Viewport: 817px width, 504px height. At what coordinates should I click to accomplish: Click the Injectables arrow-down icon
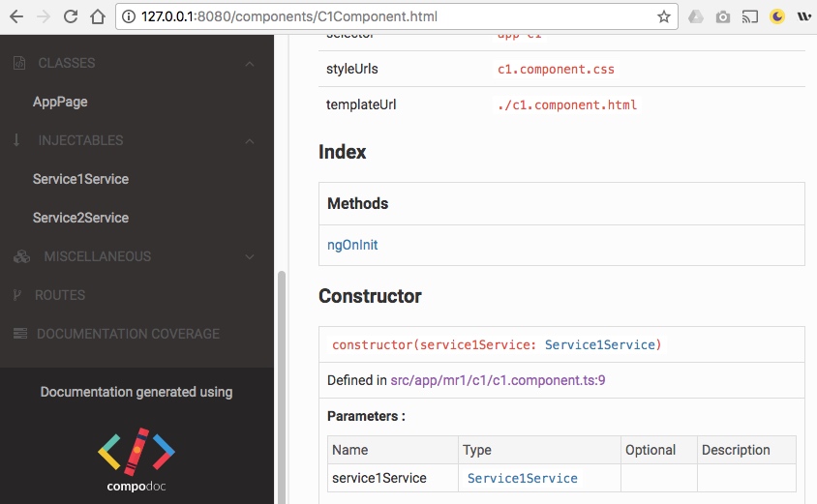[x=16, y=140]
